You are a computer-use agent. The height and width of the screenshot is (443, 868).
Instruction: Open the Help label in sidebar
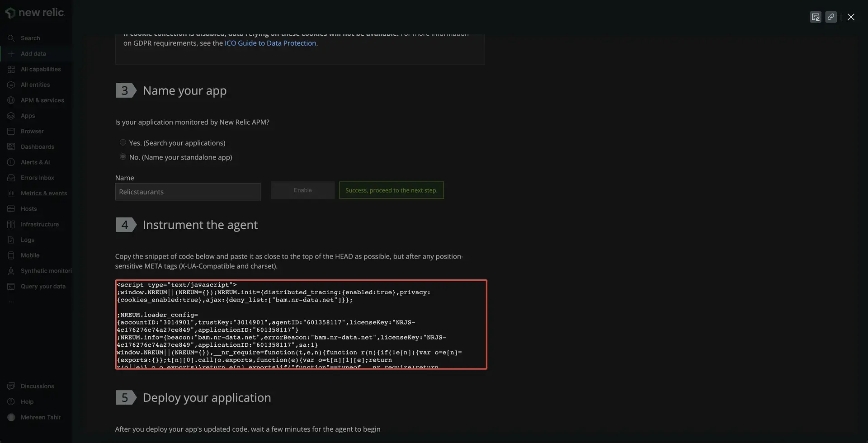pos(27,402)
